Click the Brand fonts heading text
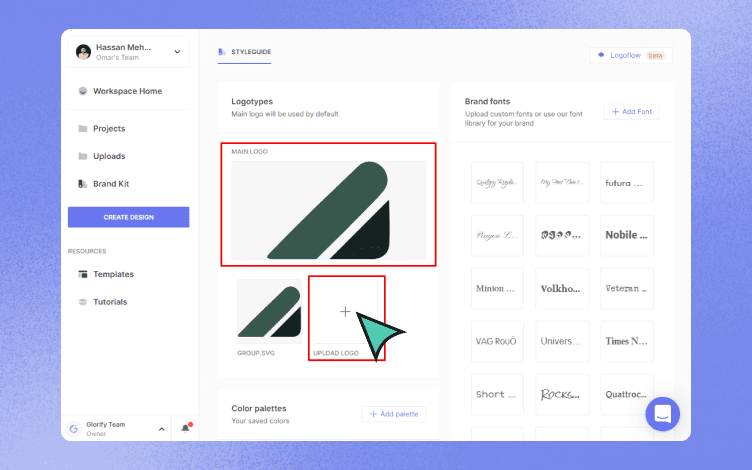The width and height of the screenshot is (752, 470). [487, 102]
